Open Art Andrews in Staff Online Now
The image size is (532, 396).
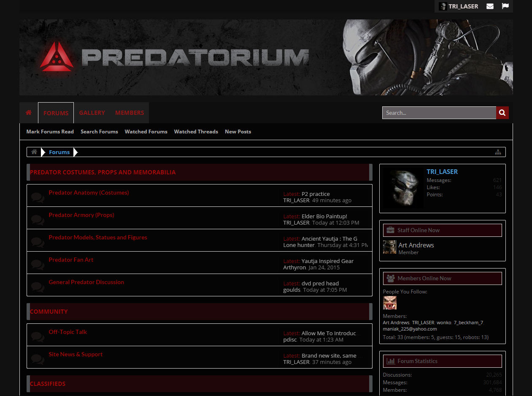point(416,245)
